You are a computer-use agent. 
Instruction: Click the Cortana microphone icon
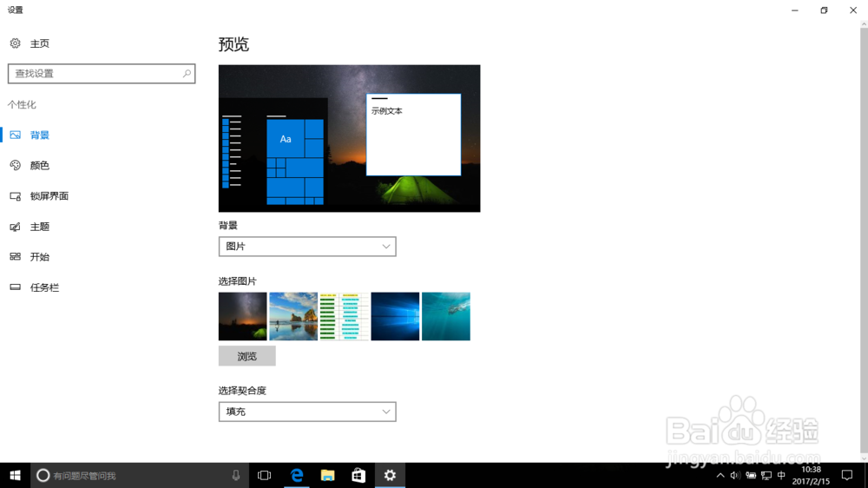(236, 475)
